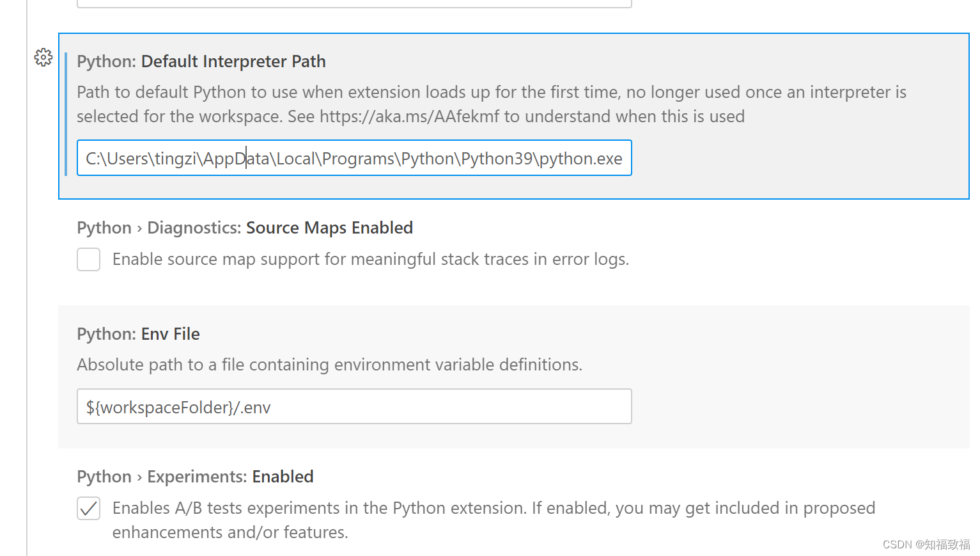The width and height of the screenshot is (980, 556).
Task: Open the https://aka.ms/AAfekmf link
Action: click(x=410, y=116)
